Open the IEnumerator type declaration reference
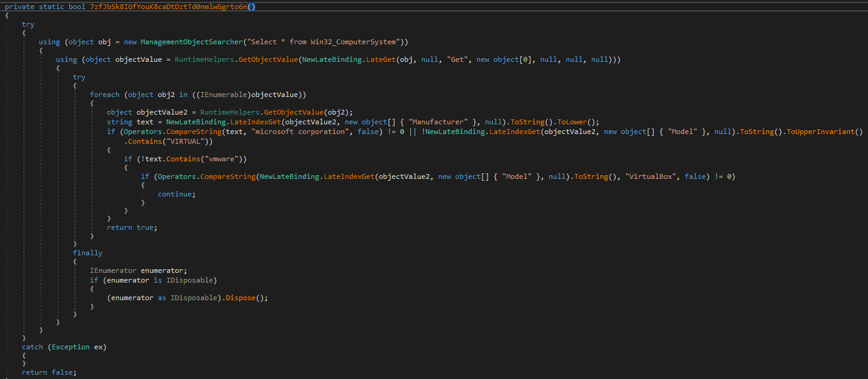Screen dimensions: 868x379 (114, 270)
